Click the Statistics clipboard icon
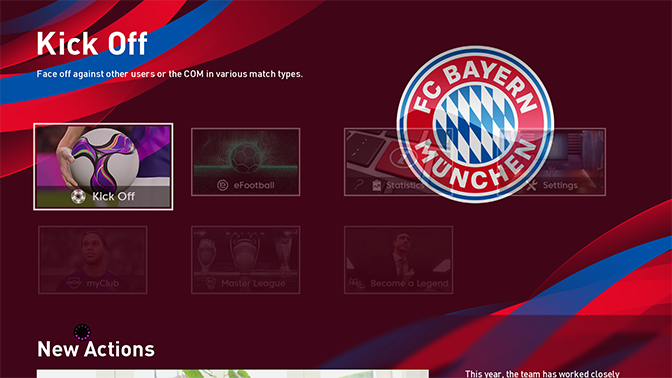This screenshot has height=378, width=672. 377,186
